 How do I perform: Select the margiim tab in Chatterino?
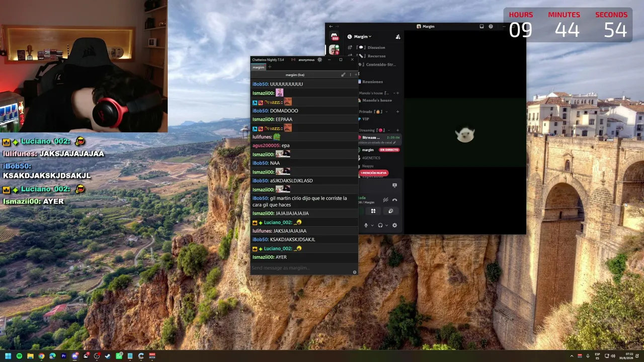point(258,67)
